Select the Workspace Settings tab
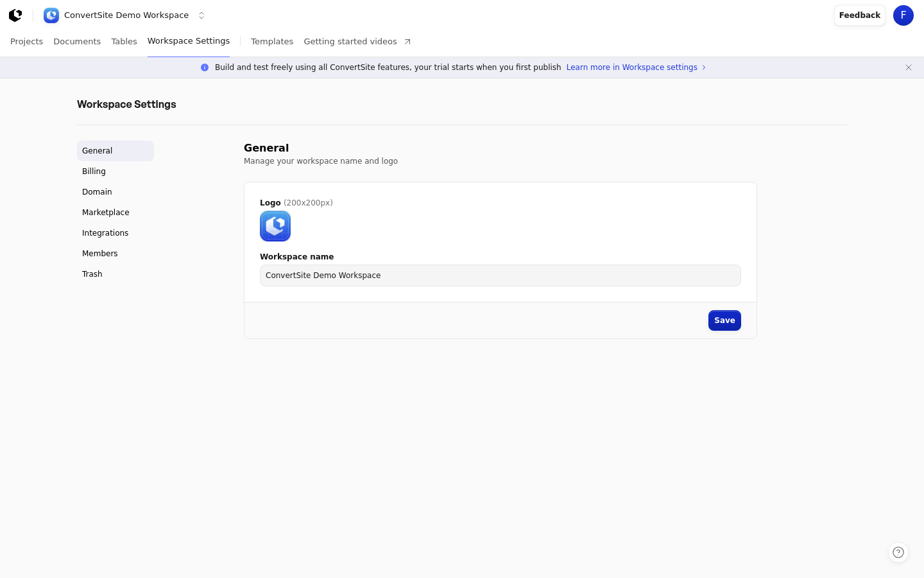924x578 pixels. 189,41
